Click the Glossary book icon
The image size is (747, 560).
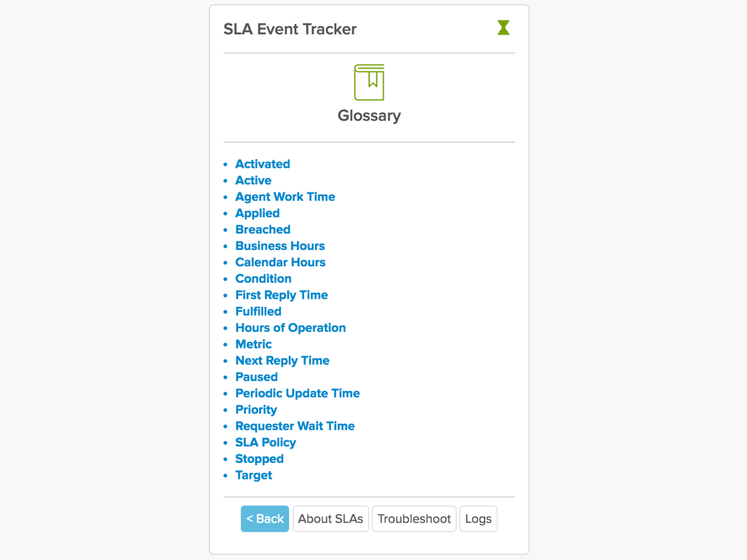point(369,82)
